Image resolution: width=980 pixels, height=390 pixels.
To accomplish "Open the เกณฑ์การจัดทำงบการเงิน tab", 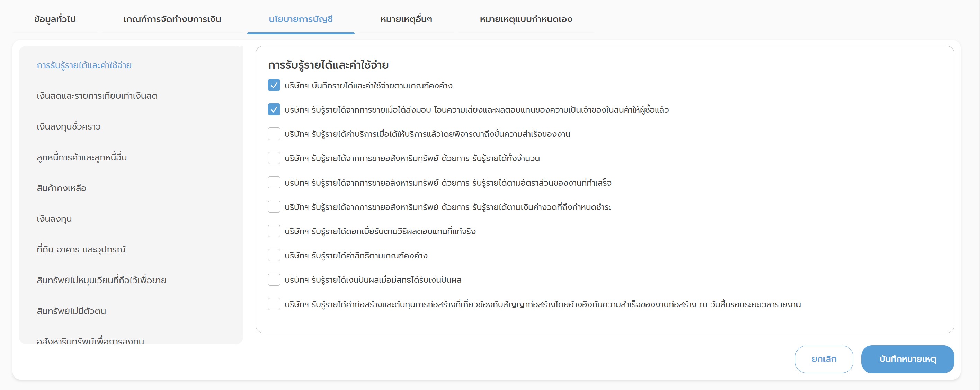I will (172, 19).
